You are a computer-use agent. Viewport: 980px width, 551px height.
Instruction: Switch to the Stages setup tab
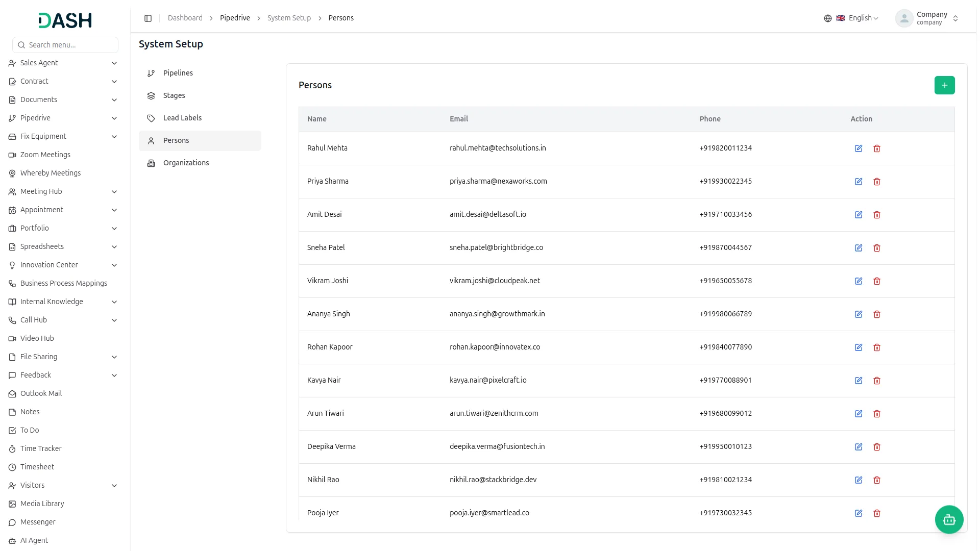(200, 95)
